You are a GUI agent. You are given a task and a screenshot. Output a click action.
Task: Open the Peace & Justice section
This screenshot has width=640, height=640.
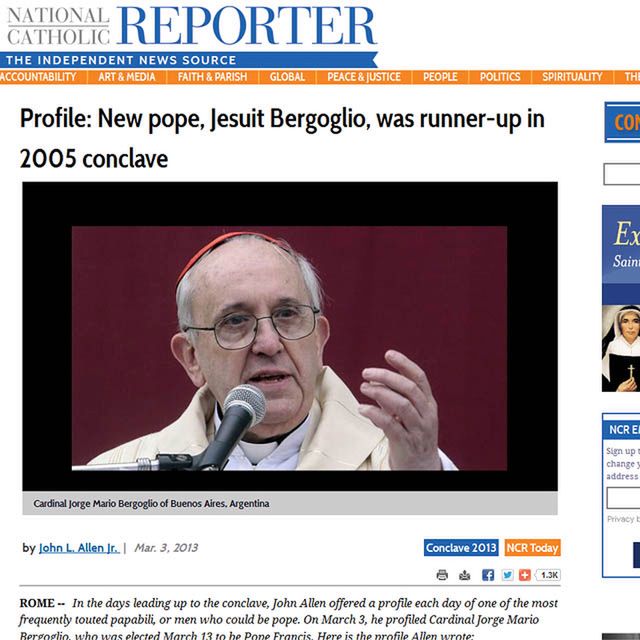tap(364, 77)
